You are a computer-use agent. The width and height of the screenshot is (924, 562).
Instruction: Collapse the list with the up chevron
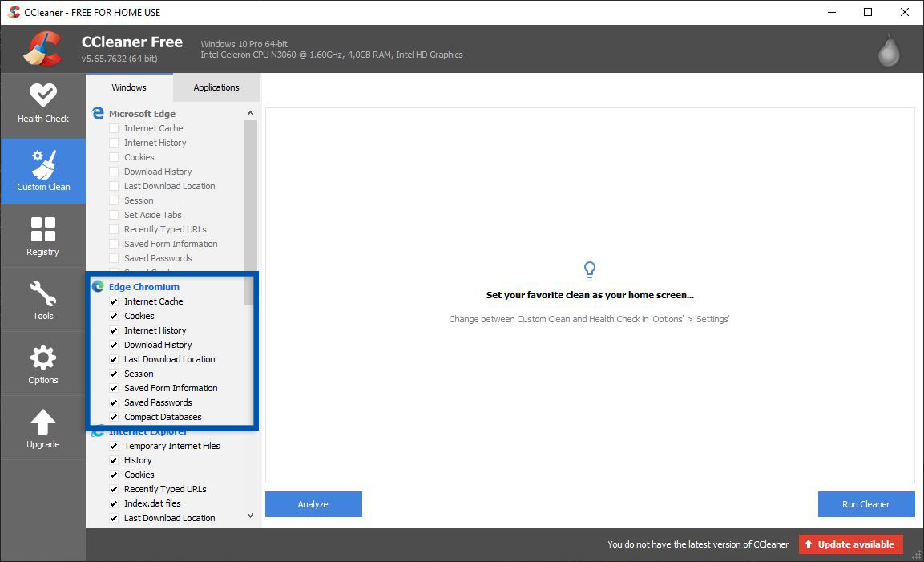pyautogui.click(x=250, y=113)
